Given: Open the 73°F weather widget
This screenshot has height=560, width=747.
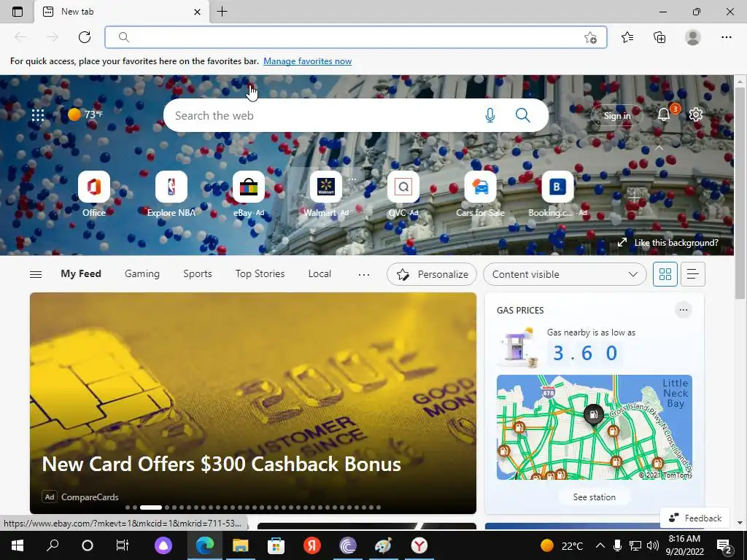Looking at the screenshot, I should tap(85, 114).
